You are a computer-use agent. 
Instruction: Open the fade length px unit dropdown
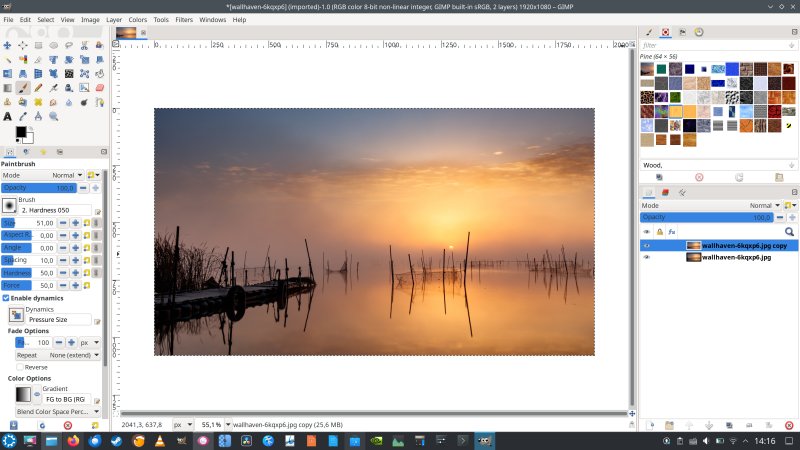click(x=89, y=343)
